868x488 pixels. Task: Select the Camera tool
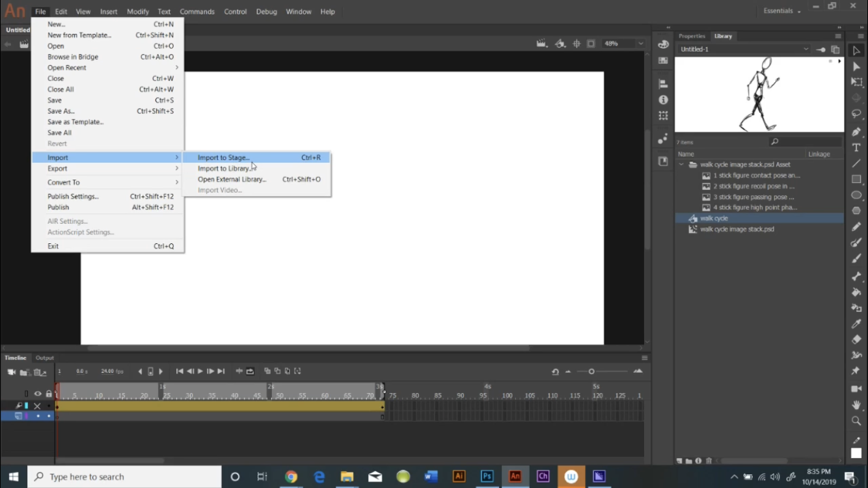pyautogui.click(x=856, y=388)
